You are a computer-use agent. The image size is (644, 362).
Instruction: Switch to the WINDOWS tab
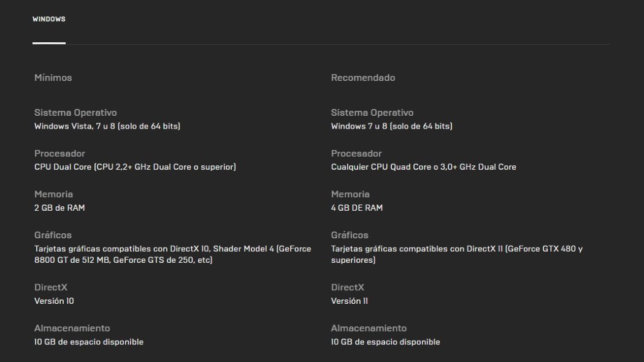49,19
